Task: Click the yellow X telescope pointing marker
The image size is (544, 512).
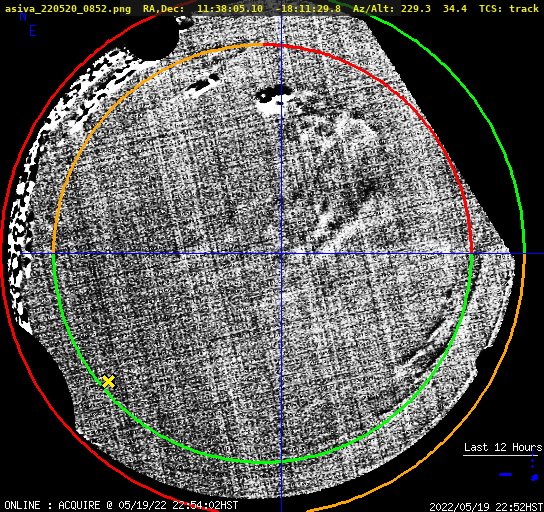Action: coord(108,382)
